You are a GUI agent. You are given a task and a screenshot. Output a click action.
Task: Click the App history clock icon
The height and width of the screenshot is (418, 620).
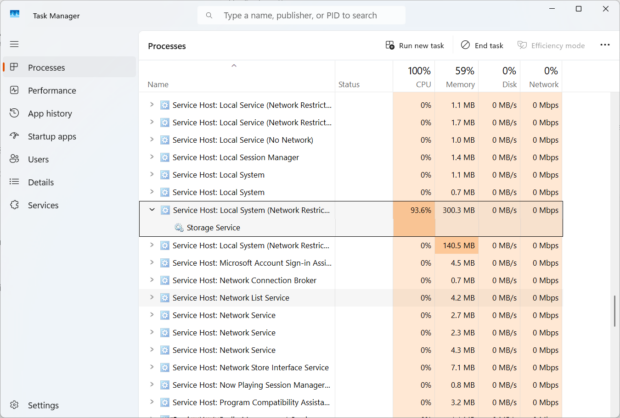point(14,113)
